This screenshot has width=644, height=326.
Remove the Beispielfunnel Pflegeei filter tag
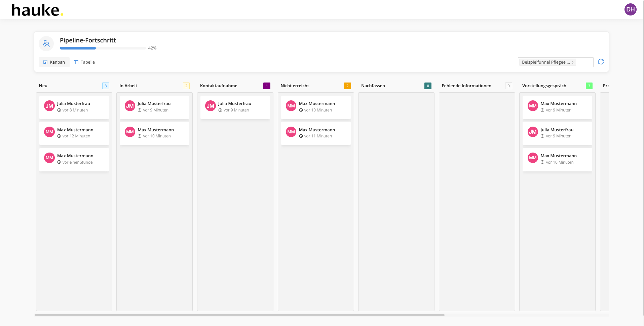[x=573, y=63]
